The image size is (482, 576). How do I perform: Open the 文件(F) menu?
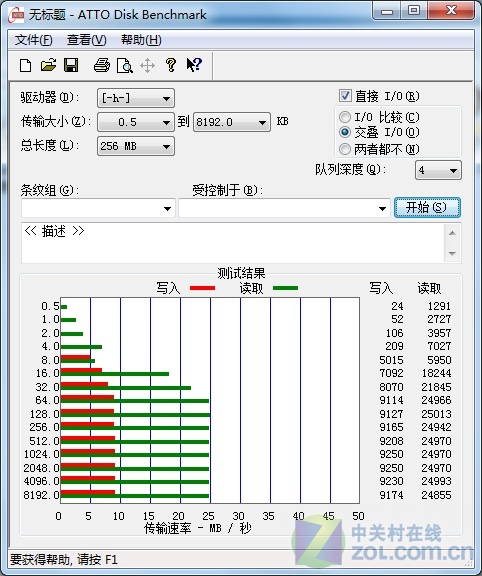click(x=33, y=40)
